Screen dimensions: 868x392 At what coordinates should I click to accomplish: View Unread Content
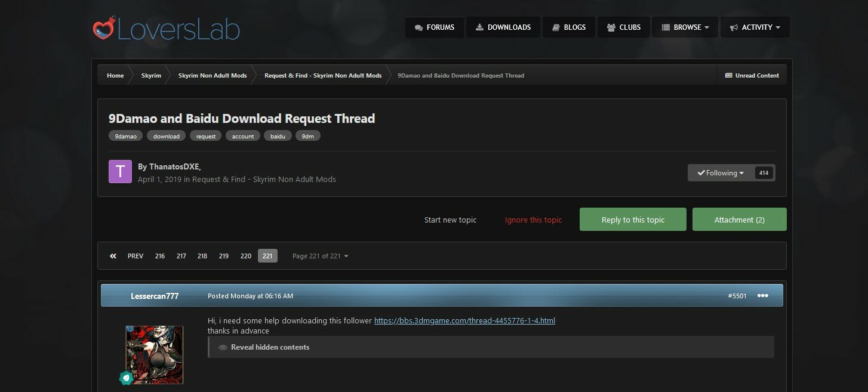point(752,75)
